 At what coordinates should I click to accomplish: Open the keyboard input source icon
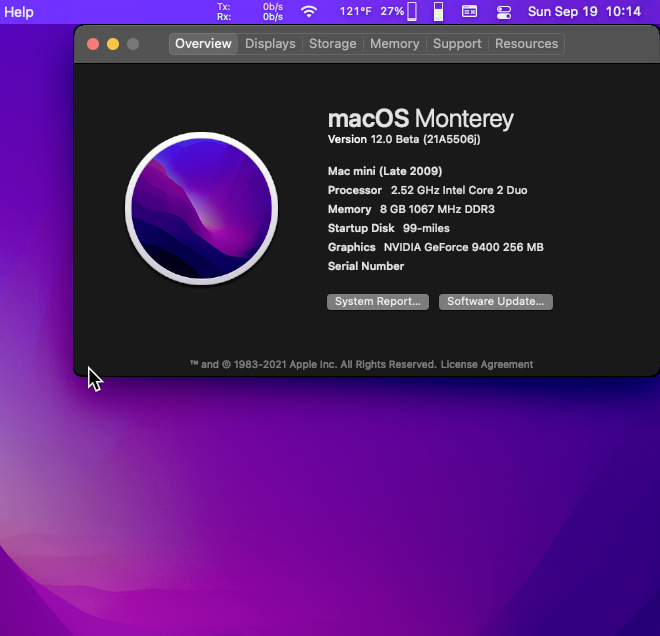tap(469, 11)
